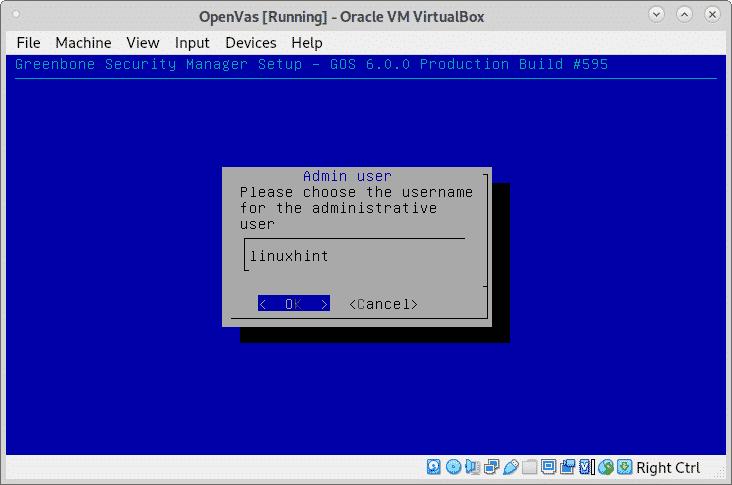Close the OpenVas VirtualBox window
Image resolution: width=732 pixels, height=485 pixels.
click(712, 14)
